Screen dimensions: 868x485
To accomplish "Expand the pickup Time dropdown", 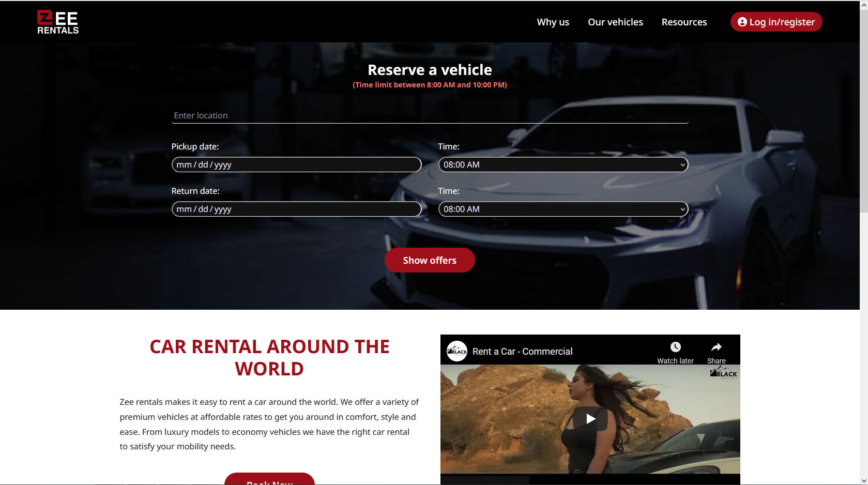I will (563, 164).
